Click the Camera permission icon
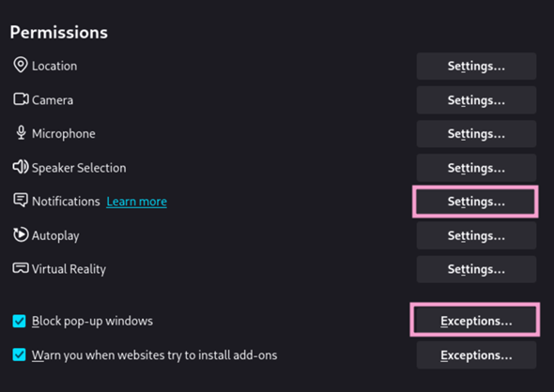 pyautogui.click(x=21, y=99)
